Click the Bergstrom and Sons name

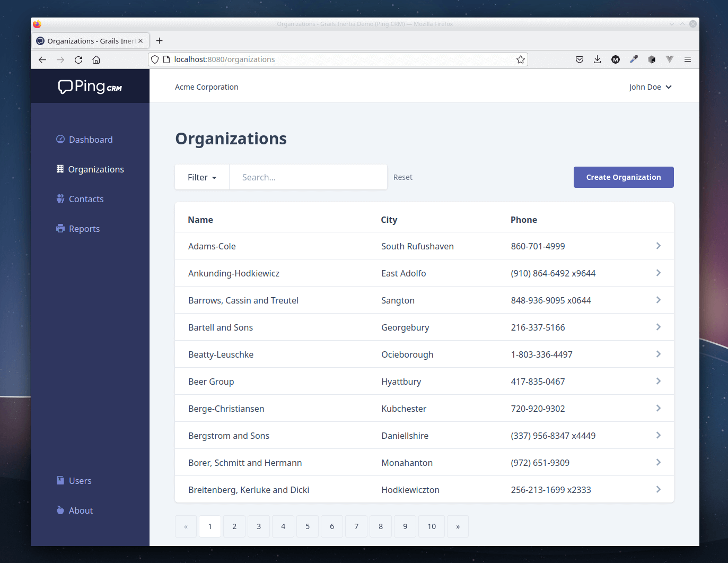[x=229, y=436]
